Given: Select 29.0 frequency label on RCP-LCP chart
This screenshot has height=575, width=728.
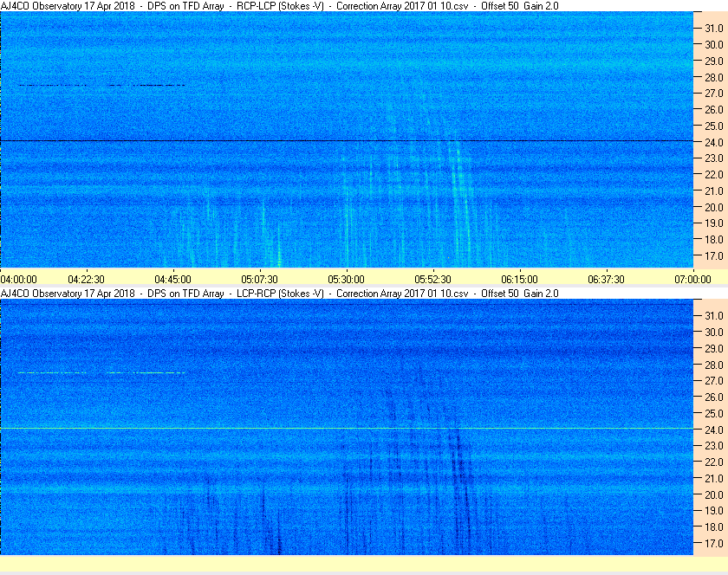Looking at the screenshot, I should 714,61.
